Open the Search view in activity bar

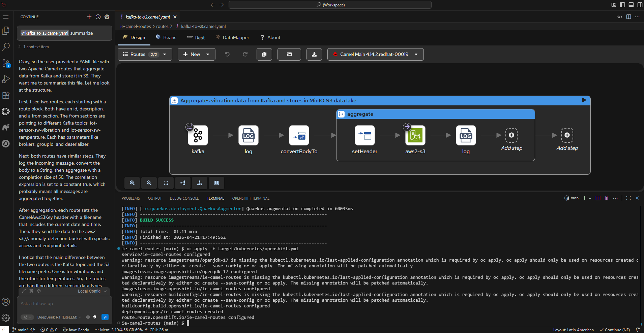click(x=6, y=47)
